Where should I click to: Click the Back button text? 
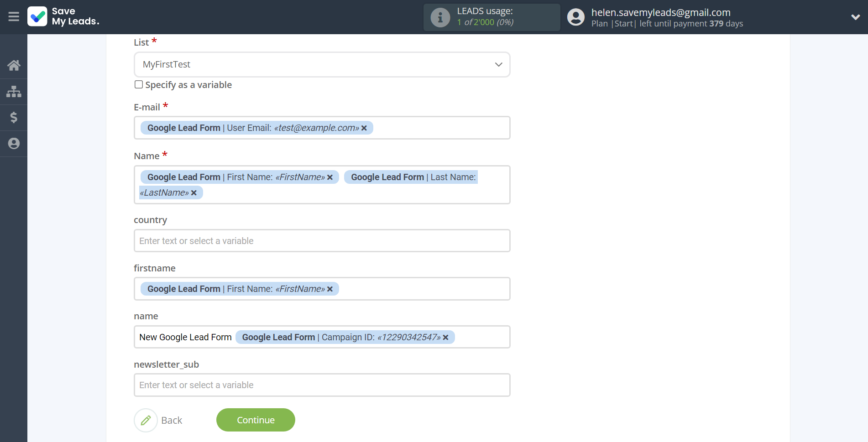[172, 420]
